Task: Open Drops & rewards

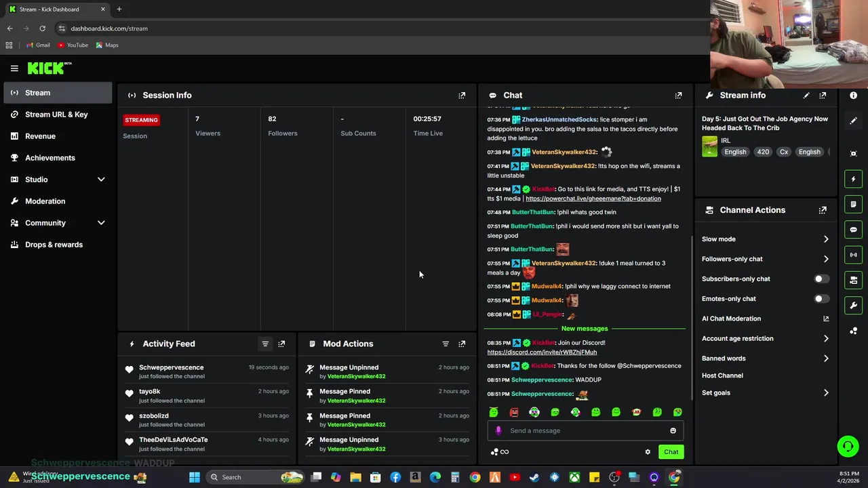Action: point(58,245)
